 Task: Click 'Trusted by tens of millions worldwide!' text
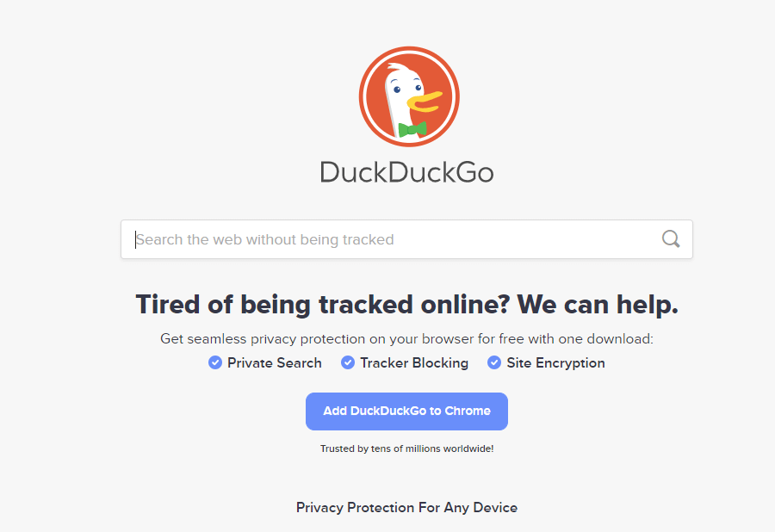coord(406,448)
